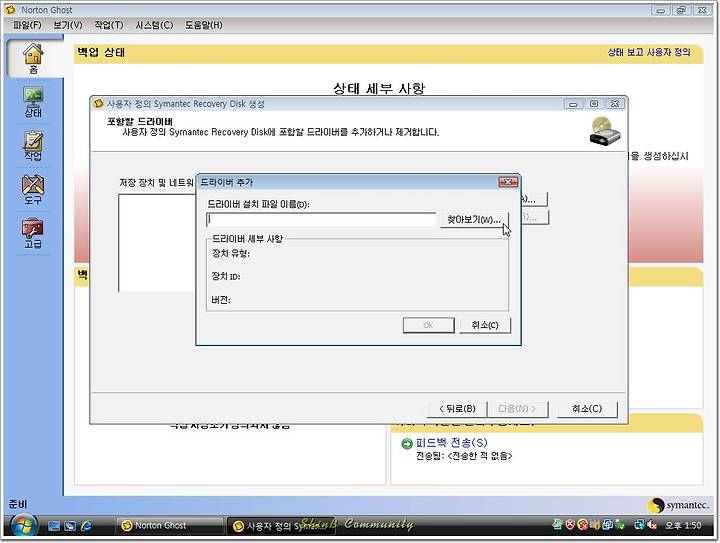Viewport: 720px width, 543px height.
Task: Open the 작업 (Tasks) sidebar icon
Action: pos(33,146)
